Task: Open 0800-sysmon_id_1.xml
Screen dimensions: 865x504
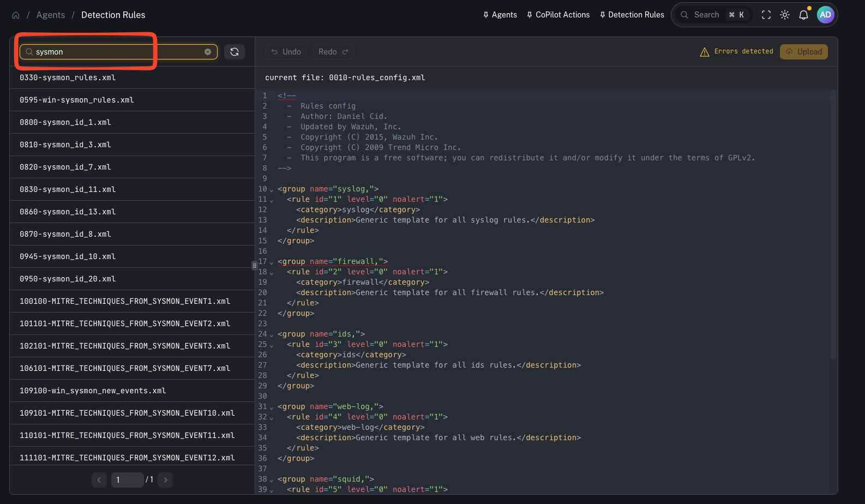Action: tap(132, 122)
